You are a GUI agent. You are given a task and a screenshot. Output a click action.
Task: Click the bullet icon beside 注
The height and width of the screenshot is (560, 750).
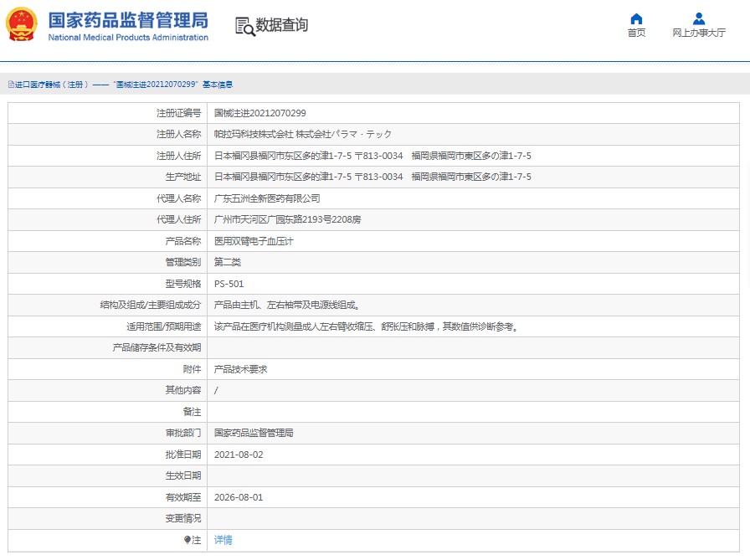(x=187, y=540)
